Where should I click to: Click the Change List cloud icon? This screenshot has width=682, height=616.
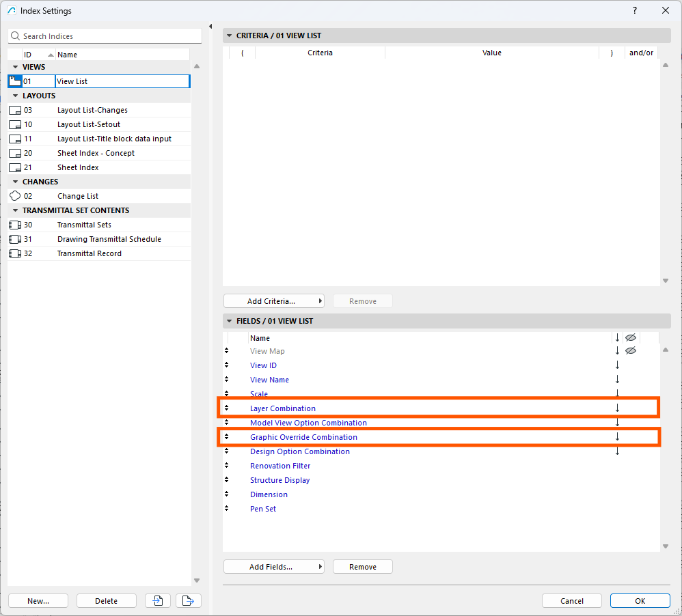click(x=15, y=196)
